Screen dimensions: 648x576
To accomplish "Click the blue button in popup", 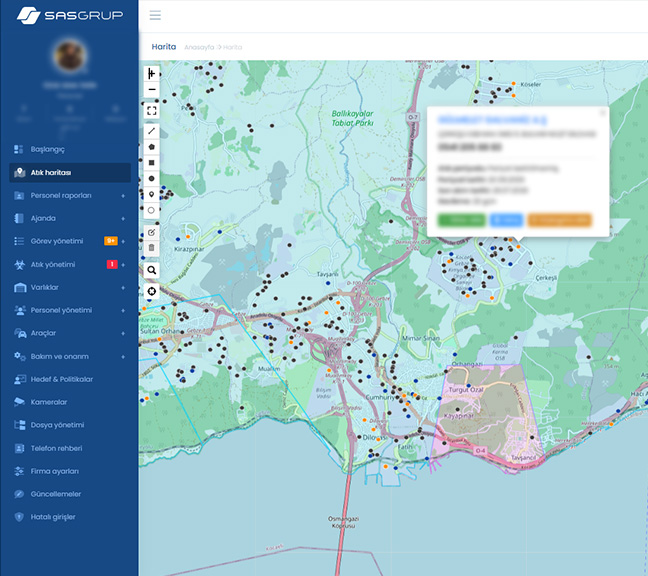I will click(506, 220).
